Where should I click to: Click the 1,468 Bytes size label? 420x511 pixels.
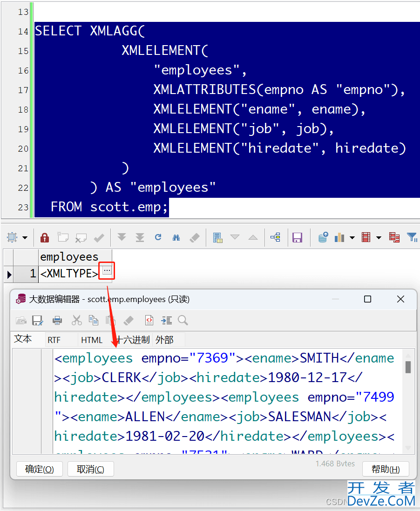click(x=335, y=464)
